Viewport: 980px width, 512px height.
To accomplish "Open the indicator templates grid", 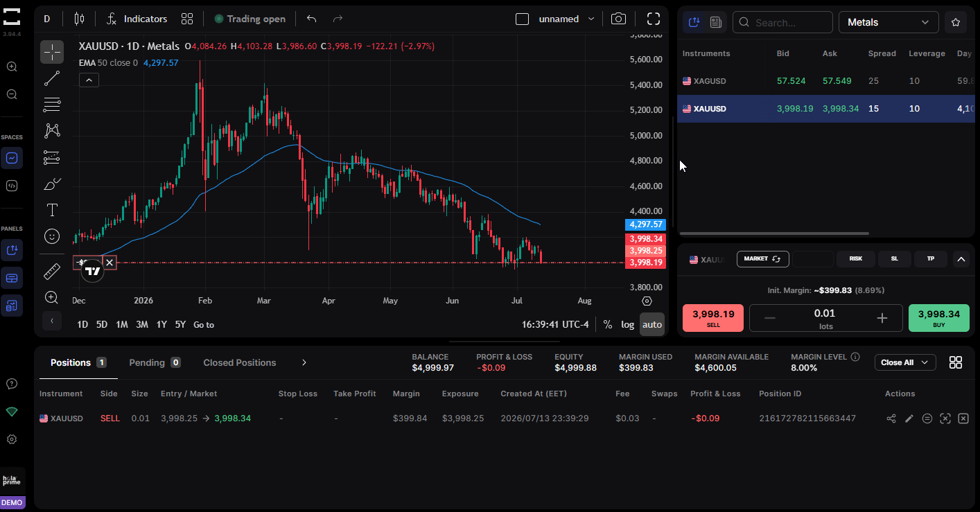I will pos(187,19).
